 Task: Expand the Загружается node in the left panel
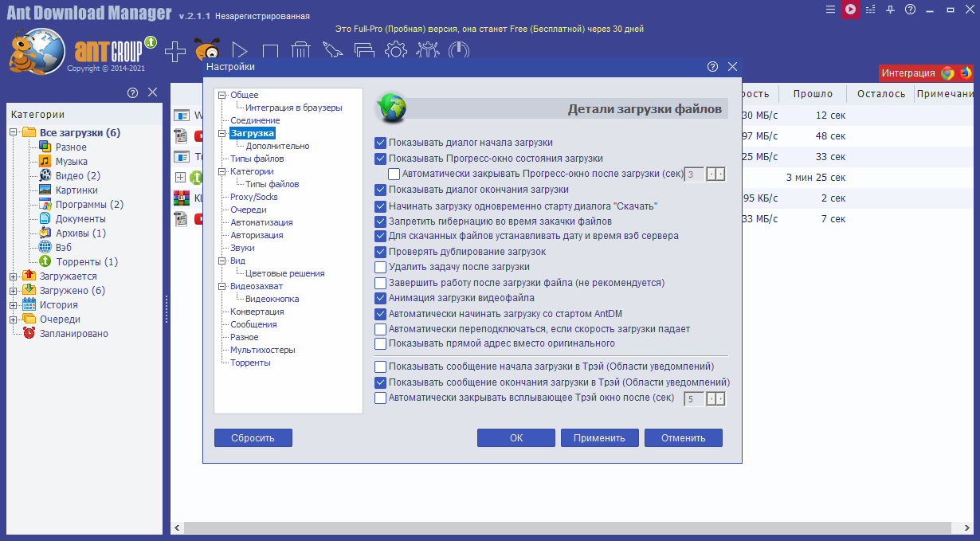point(14,276)
